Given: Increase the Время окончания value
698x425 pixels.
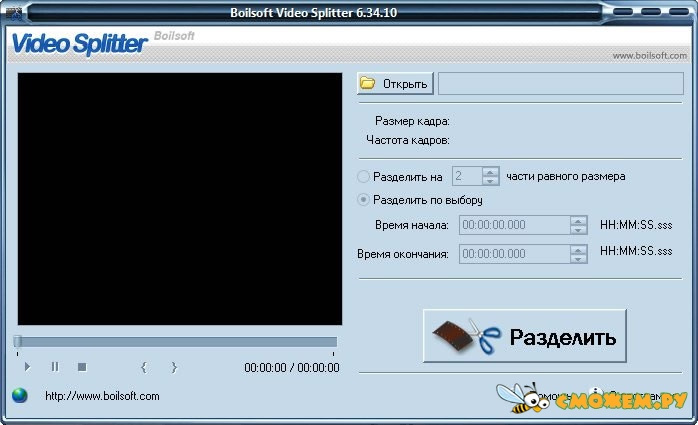Looking at the screenshot, I should 578,249.
